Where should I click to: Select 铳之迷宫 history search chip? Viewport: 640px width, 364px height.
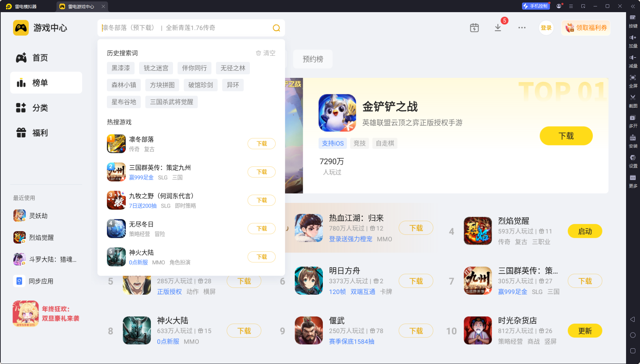(x=156, y=68)
